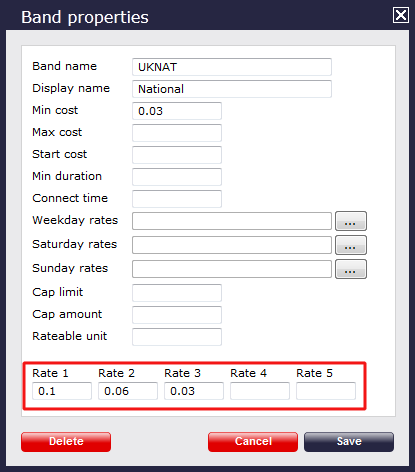
Task: Open the Saturday rates editor ellipsis button
Action: (x=351, y=245)
